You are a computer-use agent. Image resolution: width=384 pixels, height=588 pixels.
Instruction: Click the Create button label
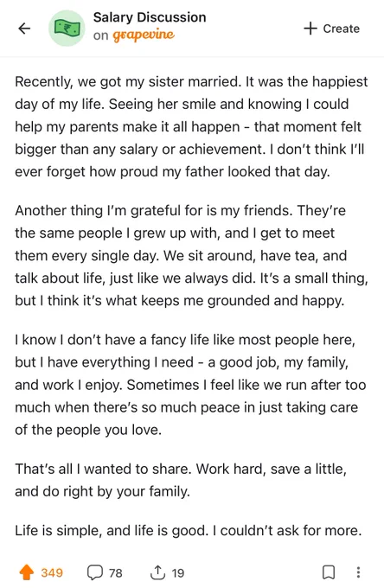pyautogui.click(x=342, y=29)
